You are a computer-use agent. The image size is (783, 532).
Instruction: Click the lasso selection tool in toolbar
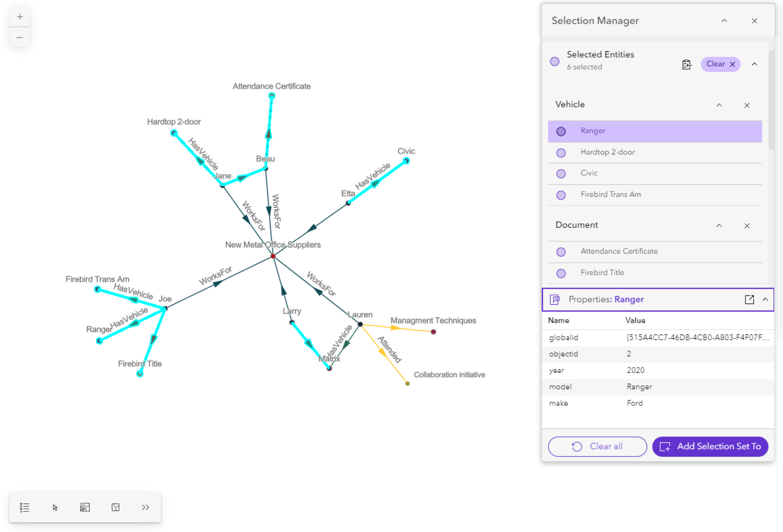[85, 507]
